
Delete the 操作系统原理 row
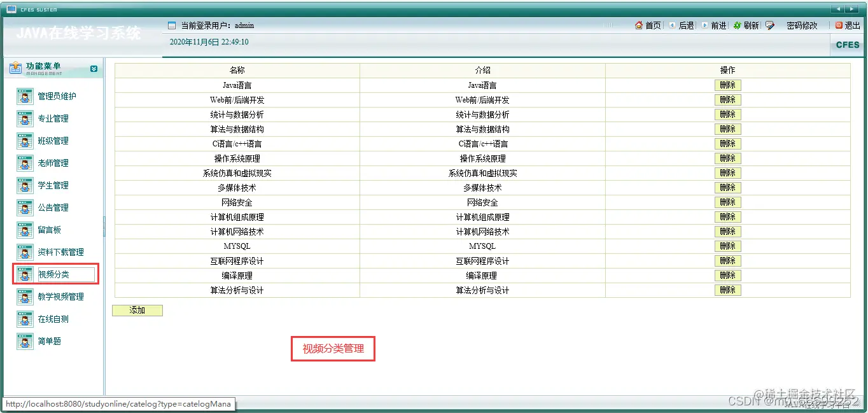pos(727,158)
